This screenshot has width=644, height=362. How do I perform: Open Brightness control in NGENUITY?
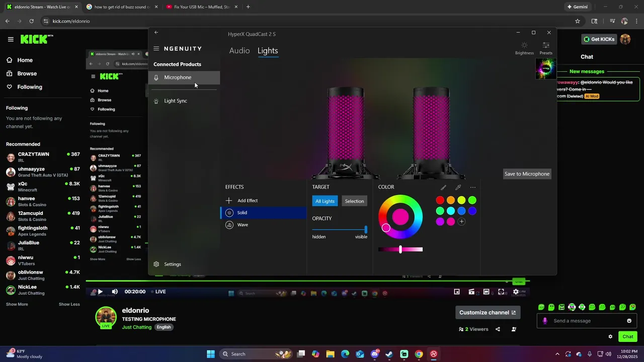pyautogui.click(x=524, y=48)
